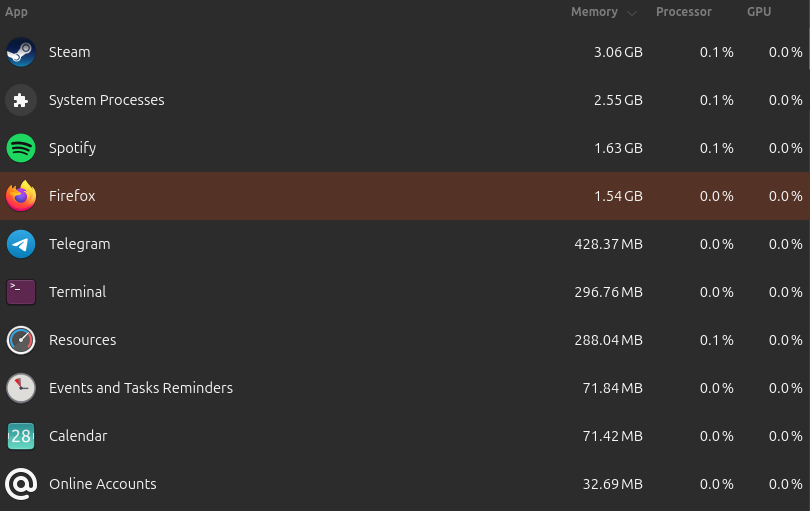Select the Telegram row by its name
Viewport: 810px width, 511px height.
(x=80, y=244)
